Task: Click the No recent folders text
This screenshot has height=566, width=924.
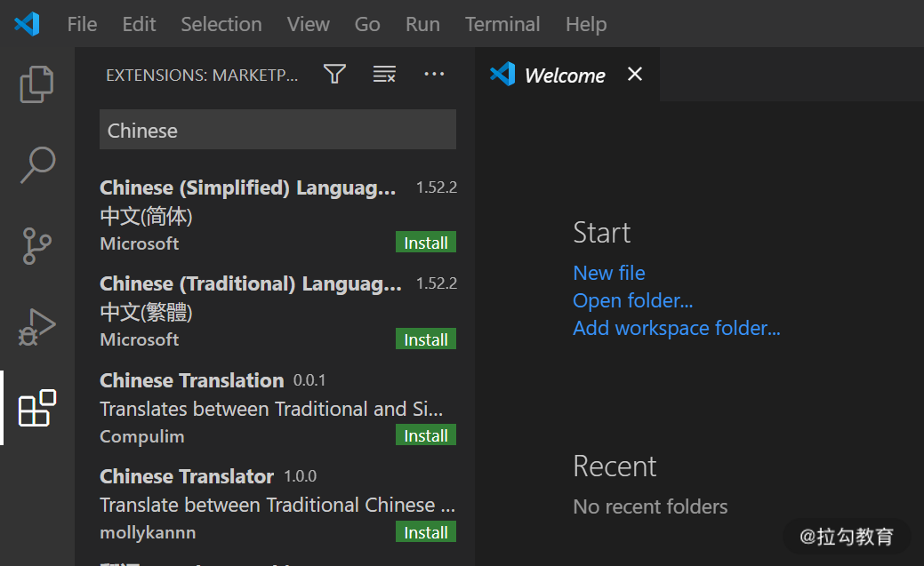Action: [x=651, y=506]
